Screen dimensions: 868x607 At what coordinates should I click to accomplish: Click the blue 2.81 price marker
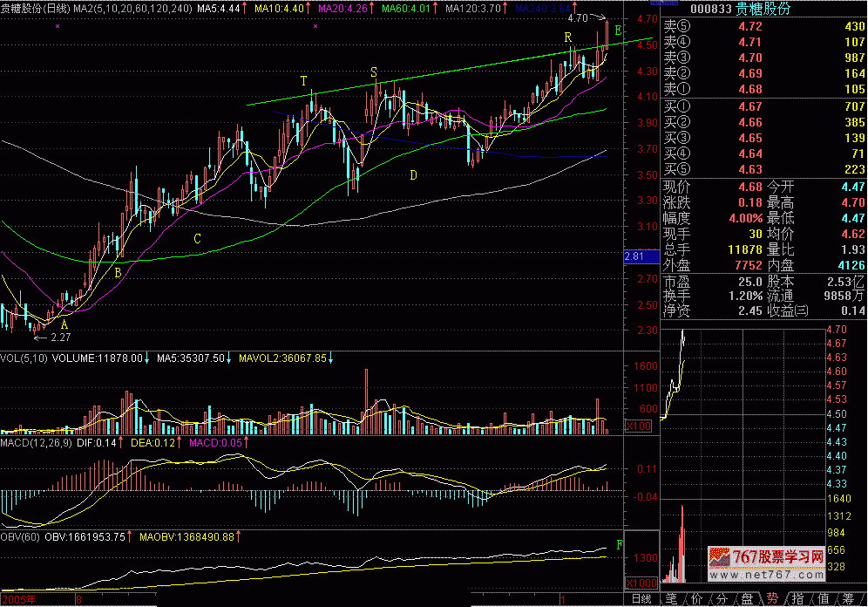[634, 256]
